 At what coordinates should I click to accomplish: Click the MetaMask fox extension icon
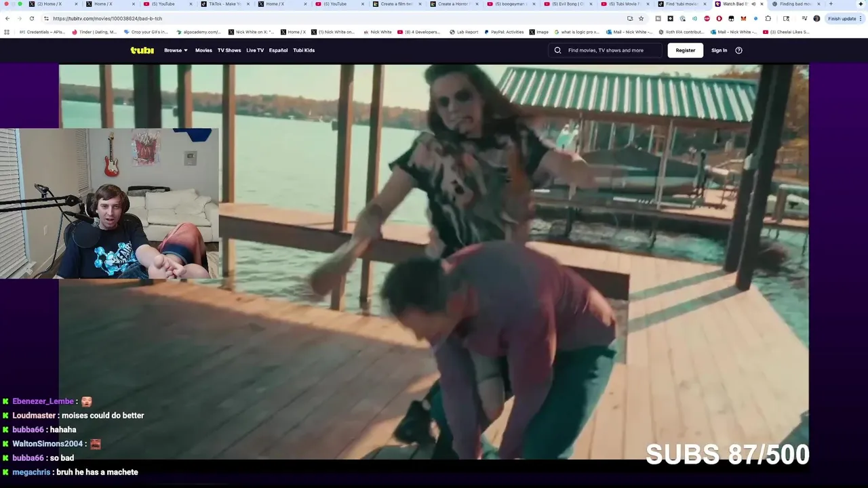[x=743, y=18]
